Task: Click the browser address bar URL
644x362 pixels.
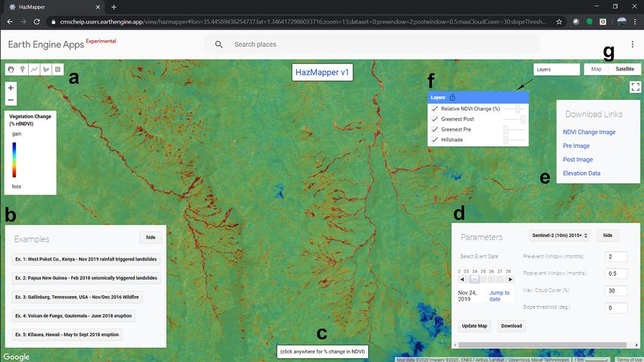Action: [303, 22]
